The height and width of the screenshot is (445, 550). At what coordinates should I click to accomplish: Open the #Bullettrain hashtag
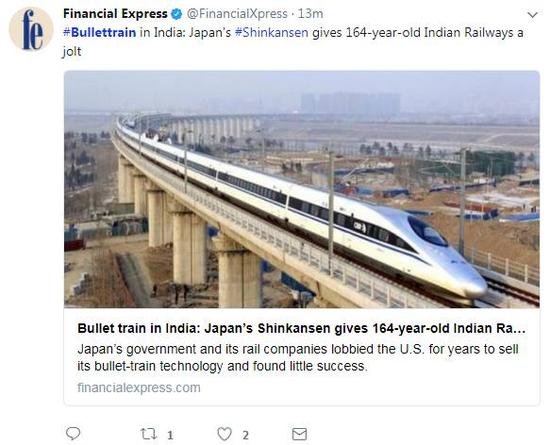[100, 33]
